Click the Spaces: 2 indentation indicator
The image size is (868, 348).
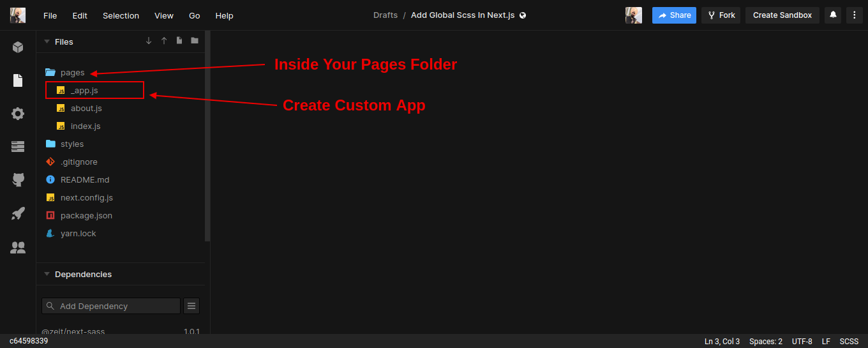[766, 342]
